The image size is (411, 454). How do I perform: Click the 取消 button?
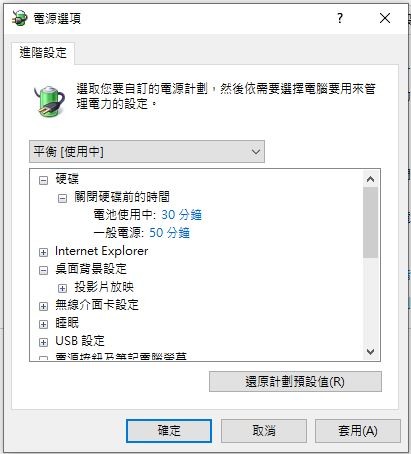[x=264, y=431]
